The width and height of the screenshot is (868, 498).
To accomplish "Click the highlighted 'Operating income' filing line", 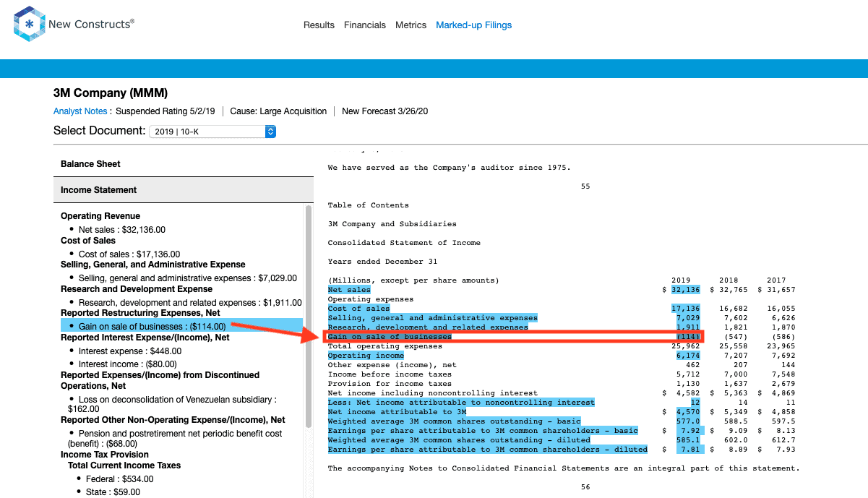I will 366,356.
